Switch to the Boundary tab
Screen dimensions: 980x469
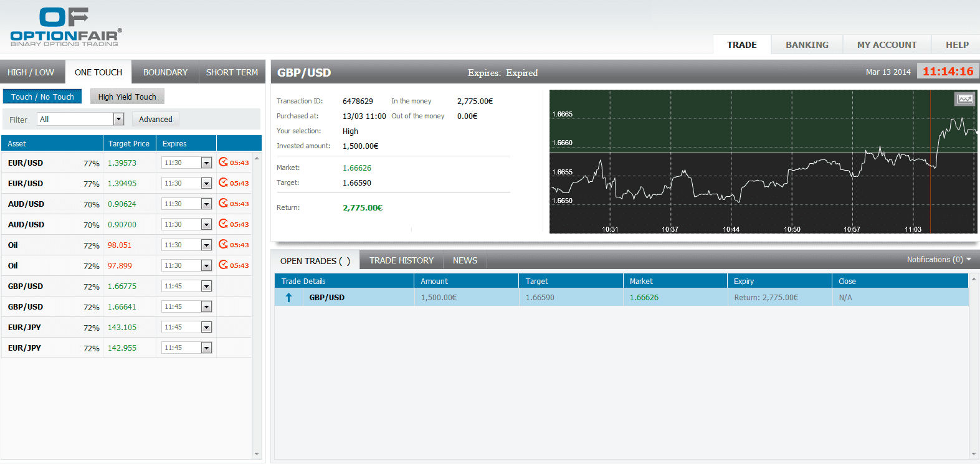point(165,72)
